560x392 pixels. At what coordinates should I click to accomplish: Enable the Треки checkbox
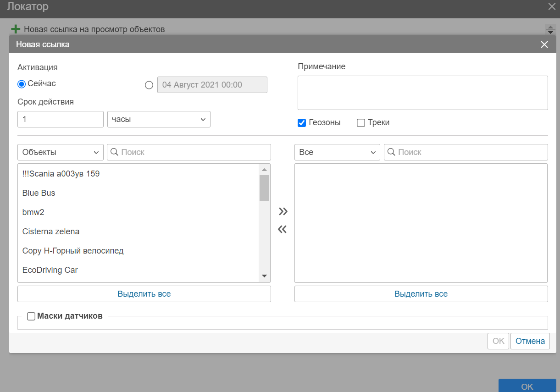[x=361, y=123]
